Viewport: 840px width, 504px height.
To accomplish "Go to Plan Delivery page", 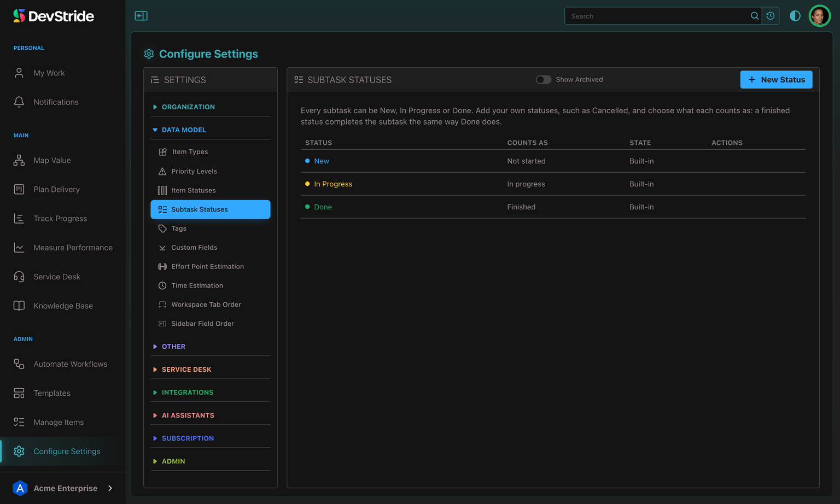I will (x=63, y=189).
